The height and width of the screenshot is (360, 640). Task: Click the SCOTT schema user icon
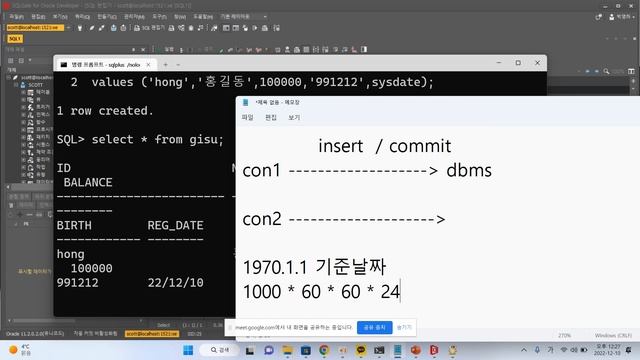coord(23,85)
